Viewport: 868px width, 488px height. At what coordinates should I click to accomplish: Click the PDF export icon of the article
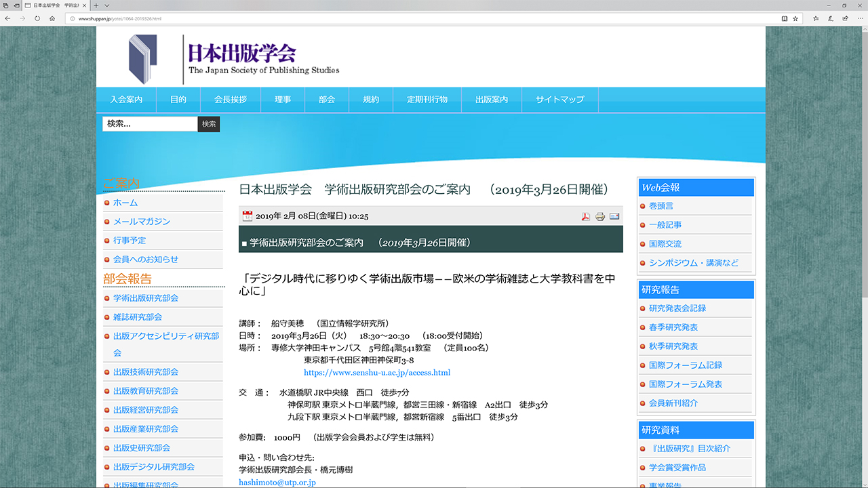click(x=585, y=216)
